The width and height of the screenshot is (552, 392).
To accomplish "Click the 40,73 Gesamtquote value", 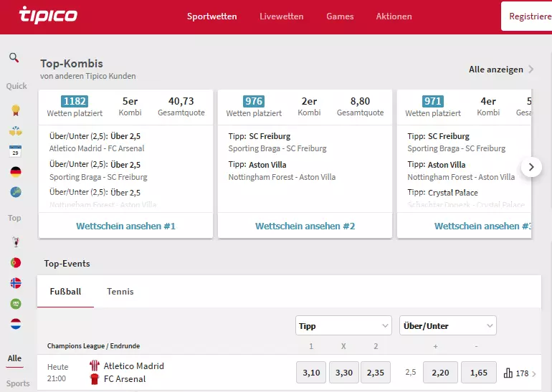I will click(x=181, y=101).
